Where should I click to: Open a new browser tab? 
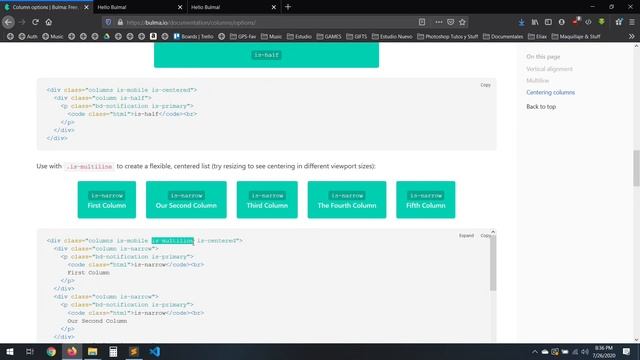(x=288, y=7)
